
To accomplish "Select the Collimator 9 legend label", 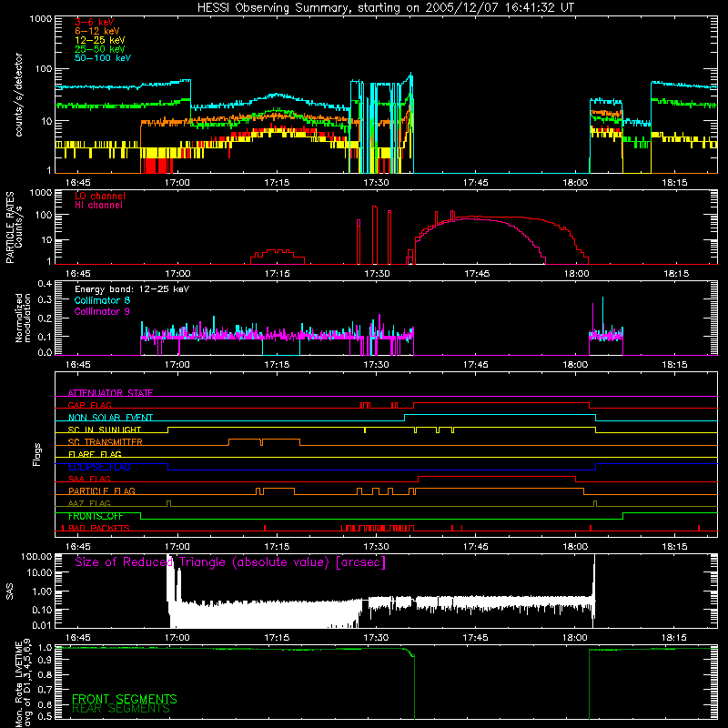I will (102, 311).
